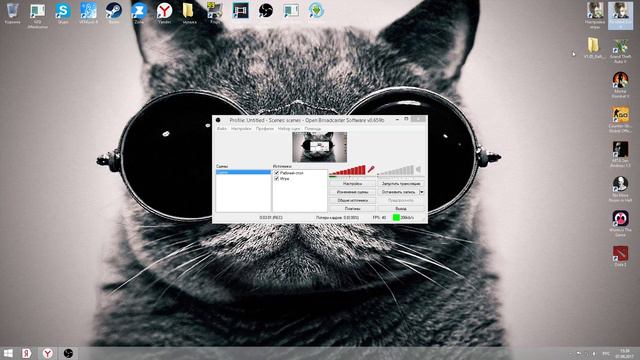Open the film-strip video editor desktop shortcut
Image resolution: width=640 pixels, height=360 pixels.
click(x=240, y=11)
